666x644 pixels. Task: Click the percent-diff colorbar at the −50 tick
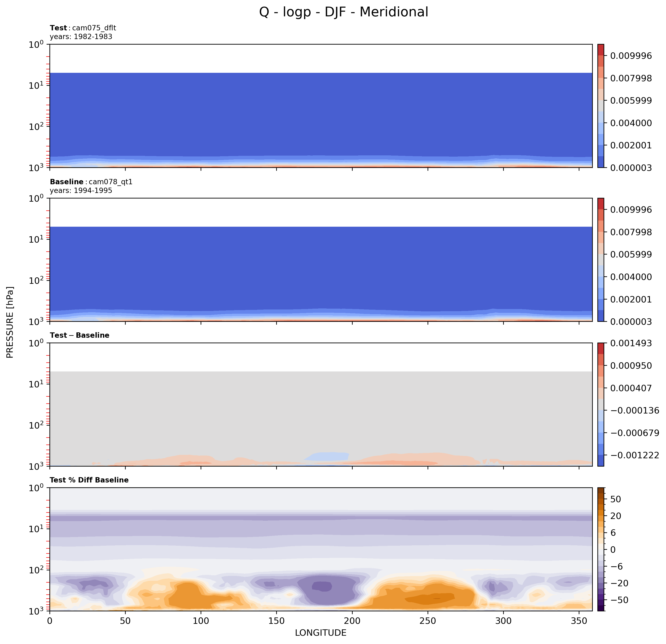click(600, 600)
